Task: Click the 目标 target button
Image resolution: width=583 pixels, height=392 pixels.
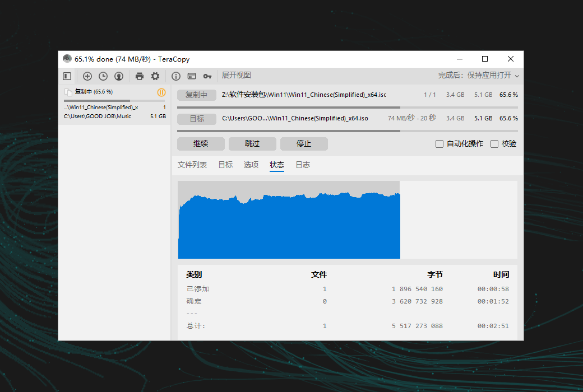Action: (197, 119)
